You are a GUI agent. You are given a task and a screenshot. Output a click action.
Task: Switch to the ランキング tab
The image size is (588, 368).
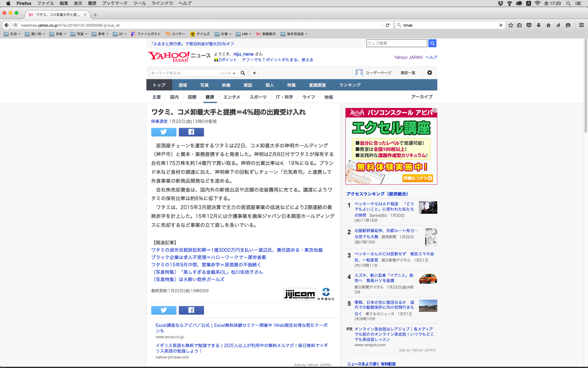click(x=350, y=85)
